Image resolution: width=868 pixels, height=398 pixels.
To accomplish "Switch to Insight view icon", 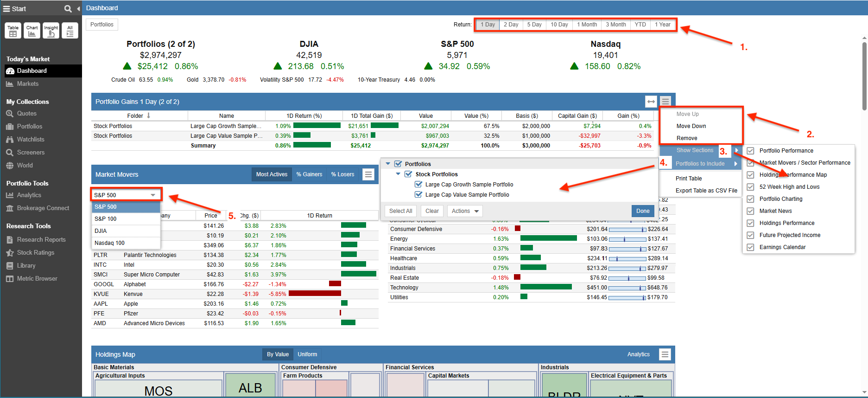I will click(x=51, y=31).
